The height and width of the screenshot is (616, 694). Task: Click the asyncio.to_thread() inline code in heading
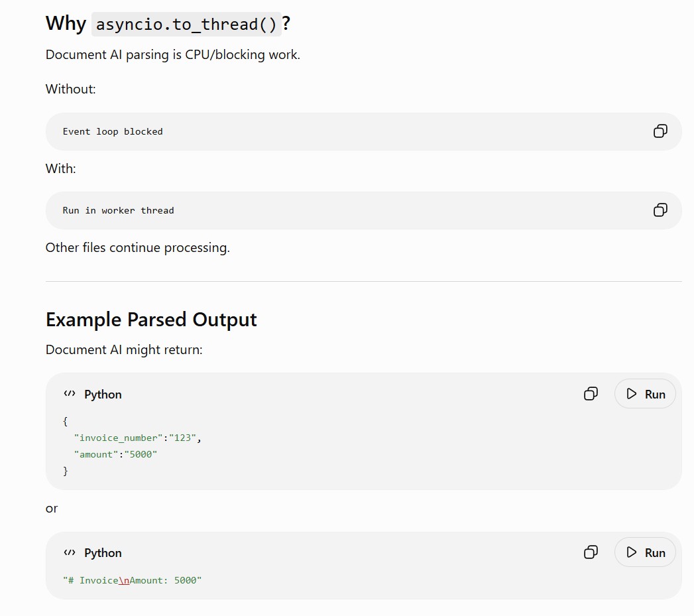tap(186, 25)
